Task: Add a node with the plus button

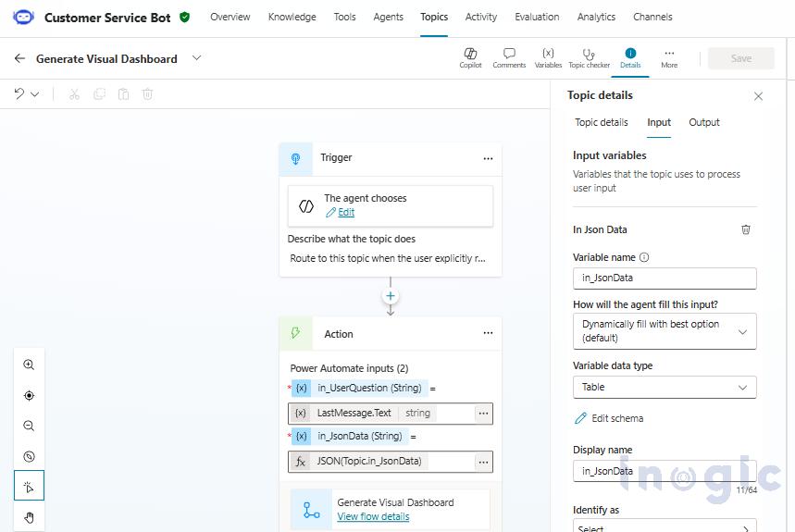Action: click(391, 296)
